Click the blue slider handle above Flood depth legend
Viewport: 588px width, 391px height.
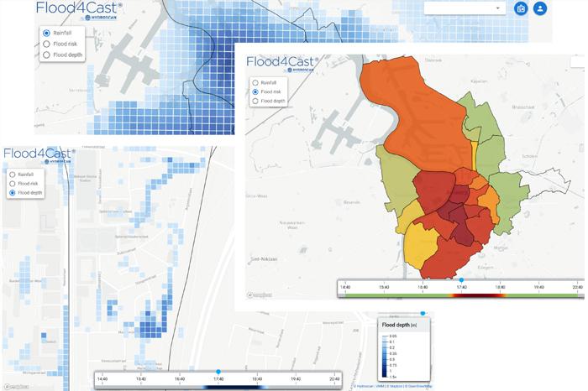pos(423,313)
